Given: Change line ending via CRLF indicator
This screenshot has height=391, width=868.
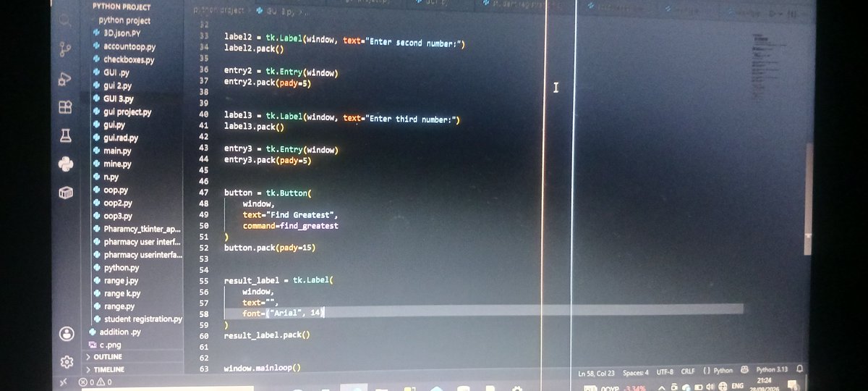Looking at the screenshot, I should pyautogui.click(x=688, y=371).
